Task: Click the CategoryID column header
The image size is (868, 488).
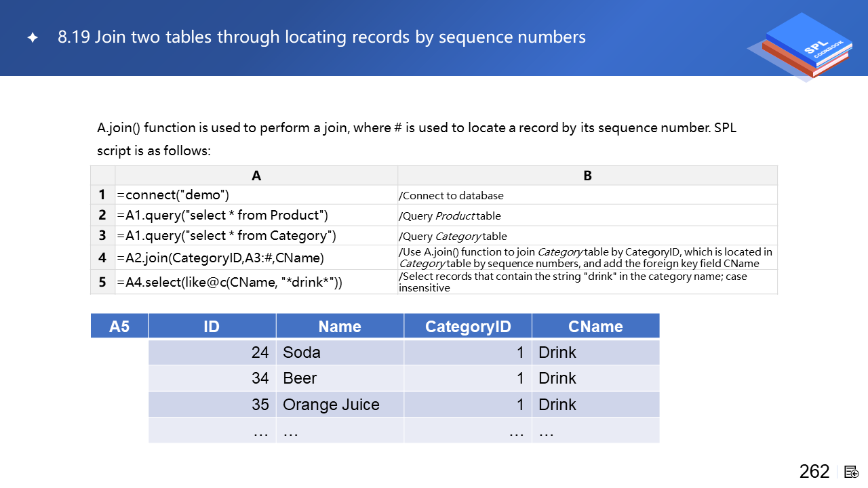Action: coord(467,326)
